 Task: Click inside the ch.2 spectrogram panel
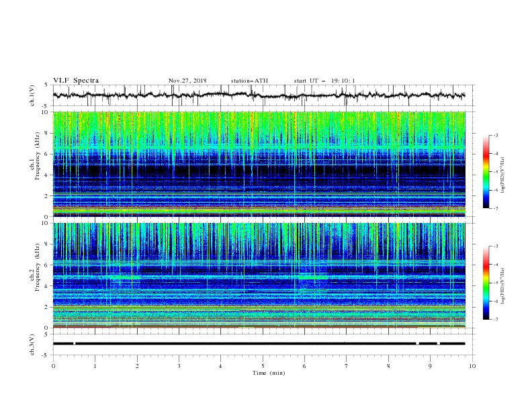click(259, 275)
